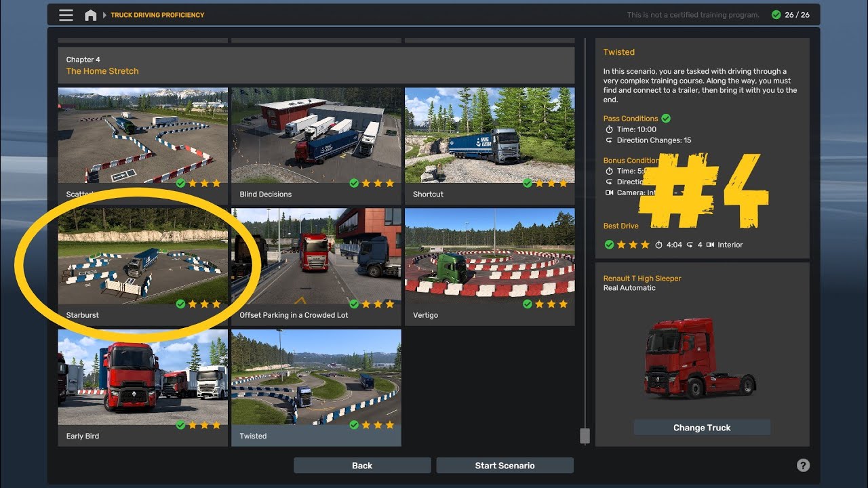868x488 pixels.
Task: Select the Offset Parking in a Crowded Lot thumbnail
Action: click(316, 256)
